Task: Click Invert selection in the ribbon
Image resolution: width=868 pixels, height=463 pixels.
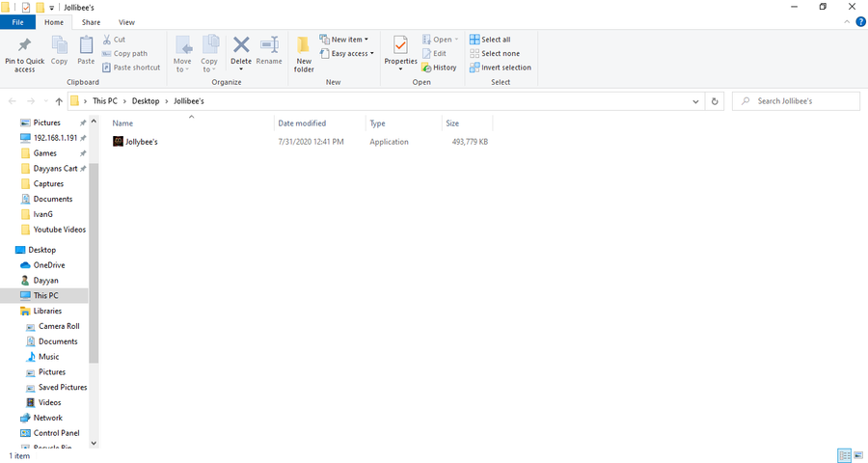Action: point(501,67)
